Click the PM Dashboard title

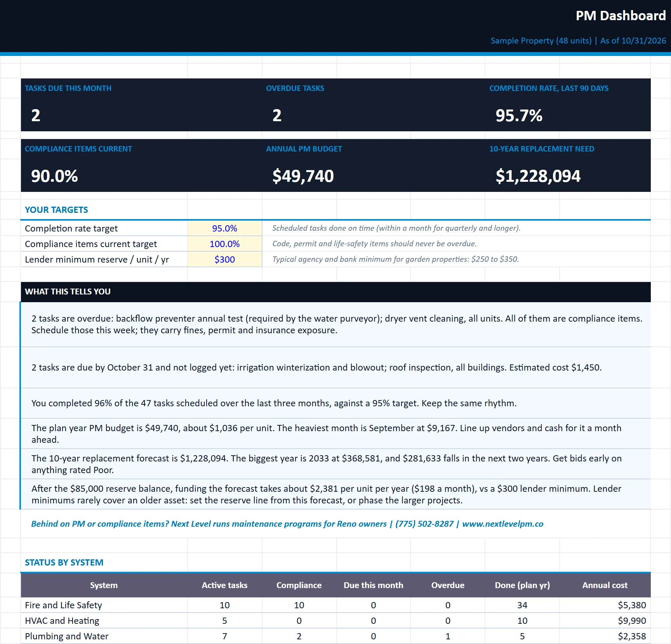click(x=621, y=16)
